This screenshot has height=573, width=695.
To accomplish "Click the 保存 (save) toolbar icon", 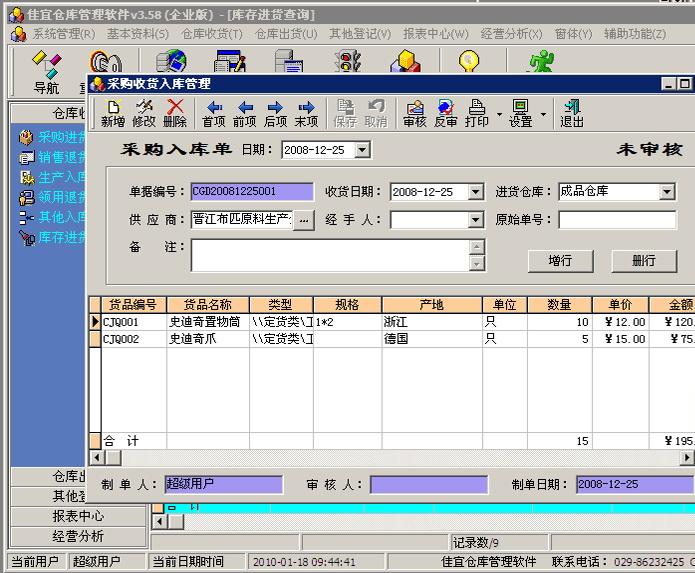I will (345, 113).
